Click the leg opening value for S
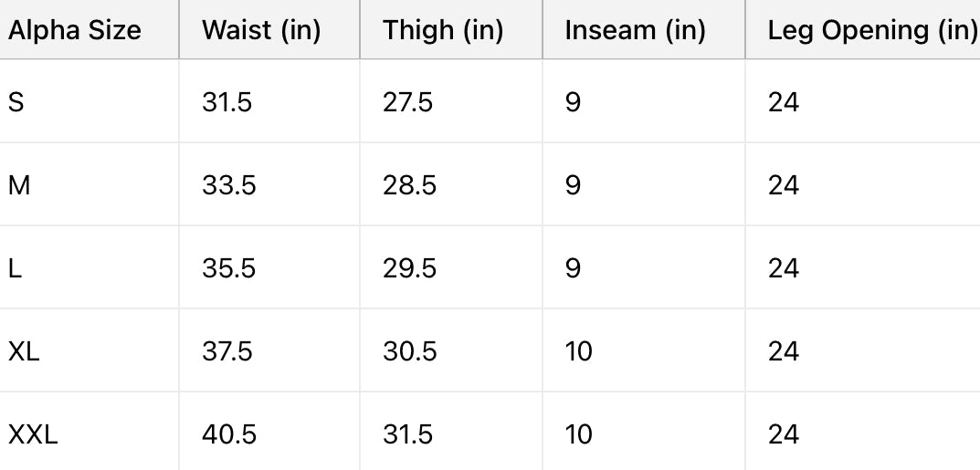The image size is (980, 470). coord(783,101)
